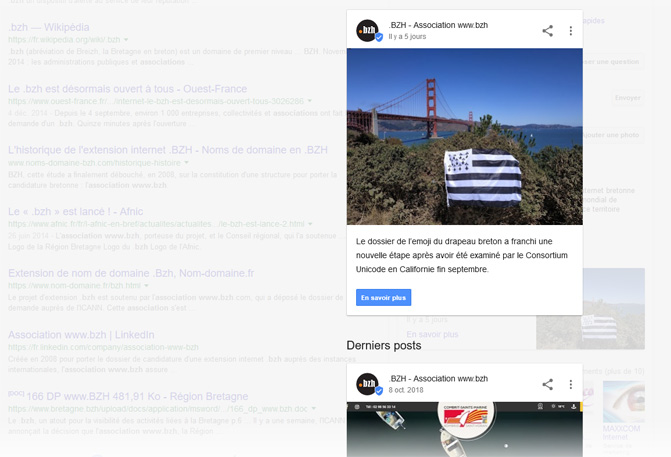Open 'Association www.bzh | LinkedIn' result
This screenshot has height=457, width=671.
pyautogui.click(x=81, y=335)
